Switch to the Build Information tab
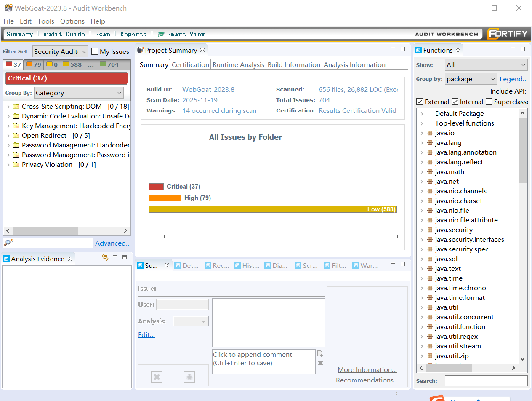This screenshot has height=401, width=532. coord(294,64)
